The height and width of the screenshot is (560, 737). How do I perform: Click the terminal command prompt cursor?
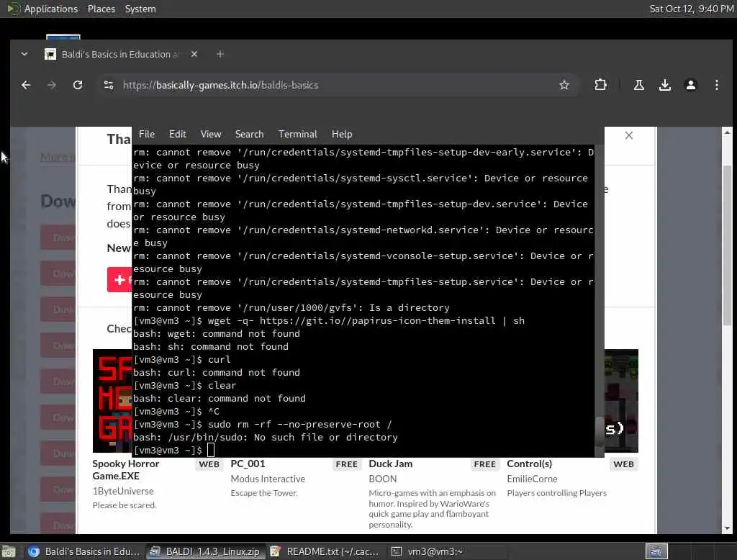coord(211,450)
